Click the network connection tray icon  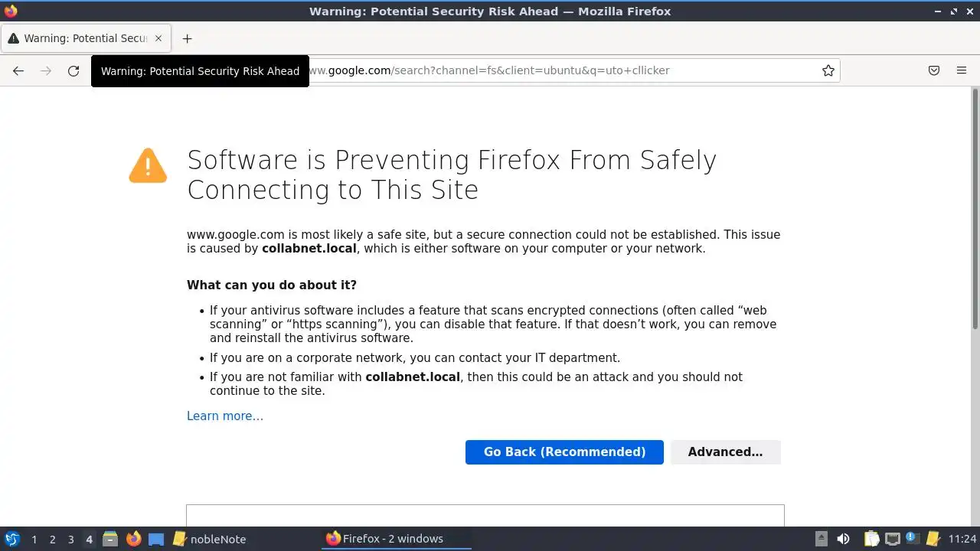892,539
